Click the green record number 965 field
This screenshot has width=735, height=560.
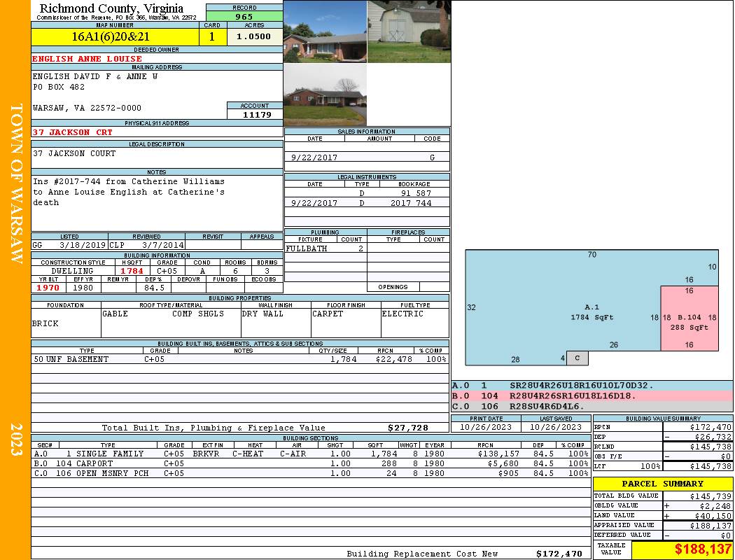[244, 15]
